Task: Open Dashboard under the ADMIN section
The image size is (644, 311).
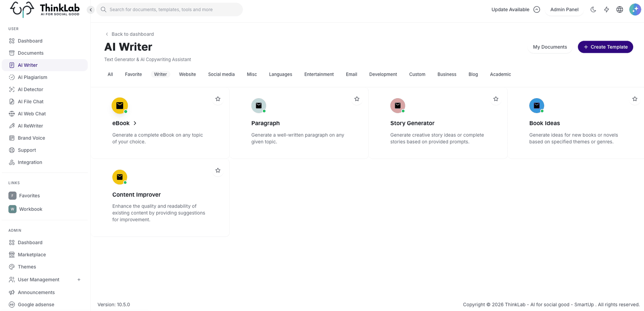Action: 45,242
